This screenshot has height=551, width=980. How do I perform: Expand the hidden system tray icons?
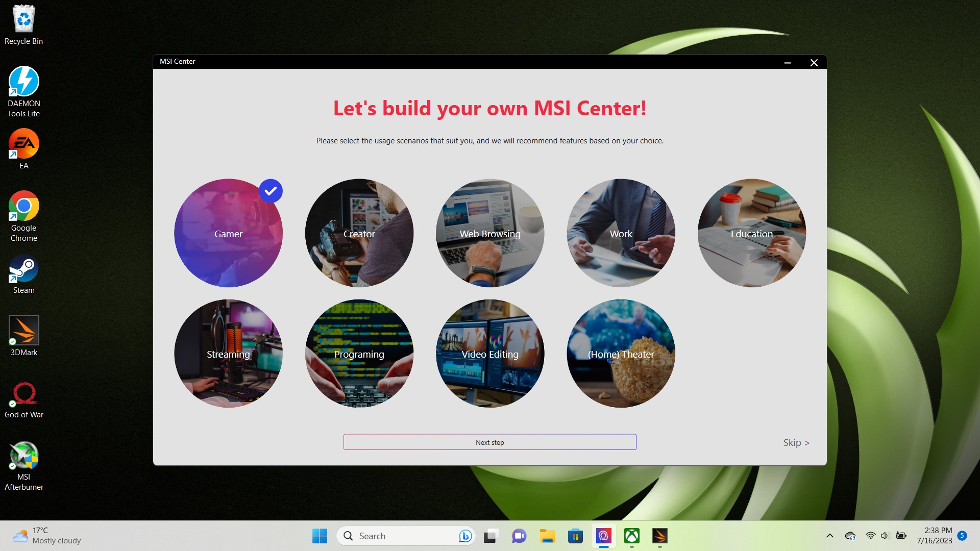(x=830, y=536)
